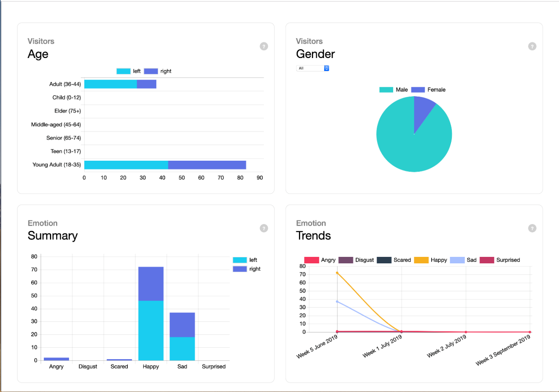This screenshot has width=559, height=392.
Task: Click the Female slice of the pie chart
Action: click(422, 110)
